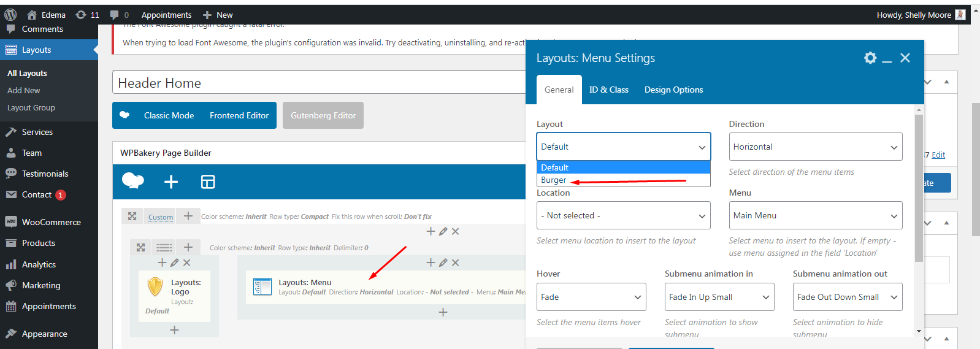Edit the Header Home title field
This screenshot has width=980, height=349.
point(319,83)
